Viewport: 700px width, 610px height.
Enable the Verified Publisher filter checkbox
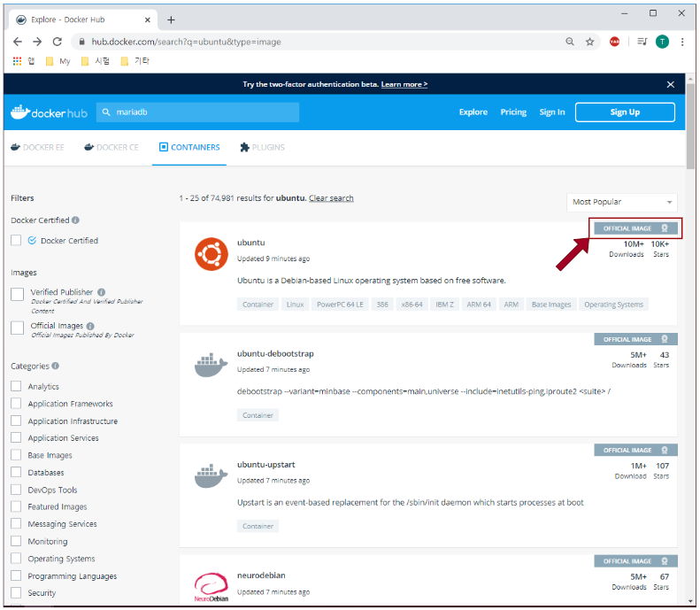pyautogui.click(x=17, y=294)
